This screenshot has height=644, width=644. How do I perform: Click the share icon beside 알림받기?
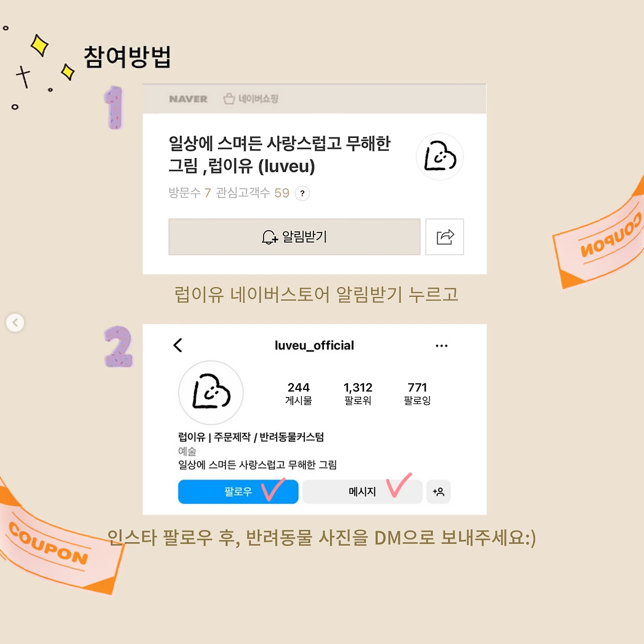tap(445, 237)
